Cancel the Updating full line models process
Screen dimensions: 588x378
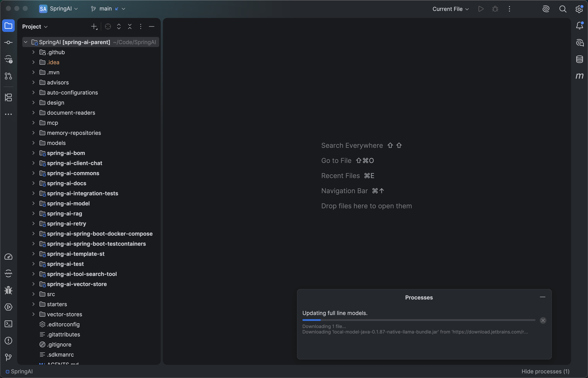coord(543,320)
